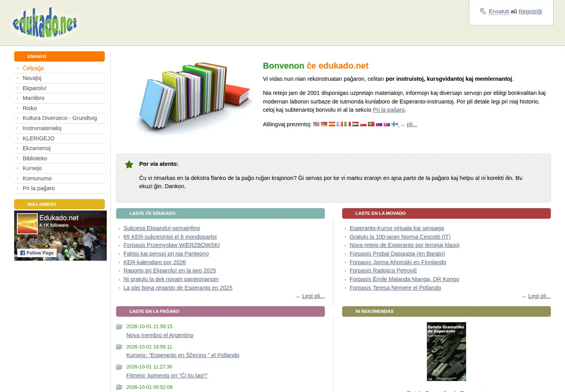Go to Kursejo in the sidebar
Screen dimensions: 565x392
[32, 168]
